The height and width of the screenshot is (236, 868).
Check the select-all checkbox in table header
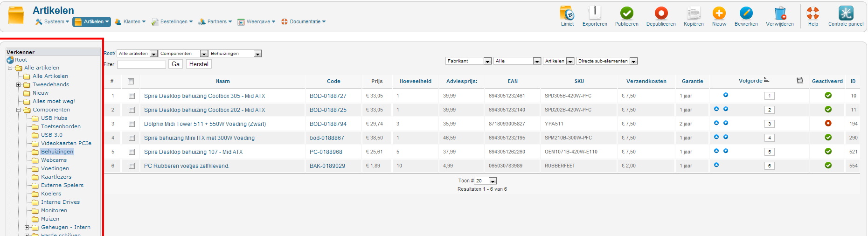tap(131, 82)
